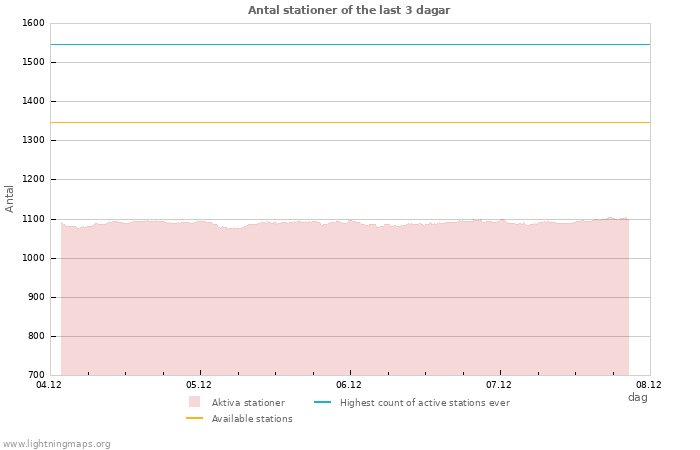The image size is (700, 450).
Task: Click the cyan highest-count line in chart
Action: pyautogui.click(x=350, y=44)
